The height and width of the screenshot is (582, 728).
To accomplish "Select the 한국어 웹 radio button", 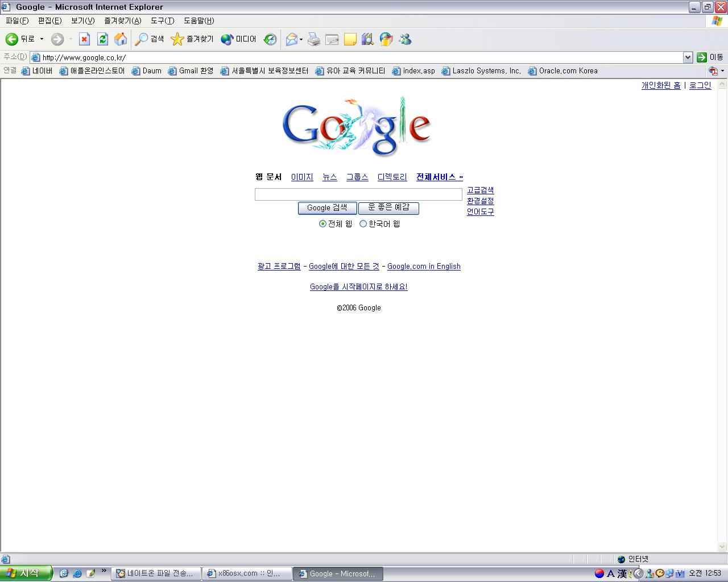I will (363, 224).
